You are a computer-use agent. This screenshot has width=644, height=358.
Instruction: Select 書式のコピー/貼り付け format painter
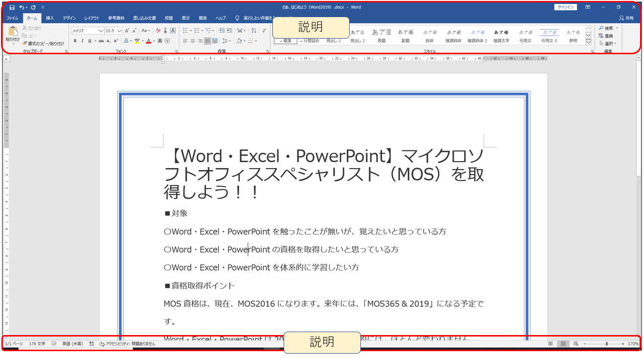pyautogui.click(x=43, y=43)
